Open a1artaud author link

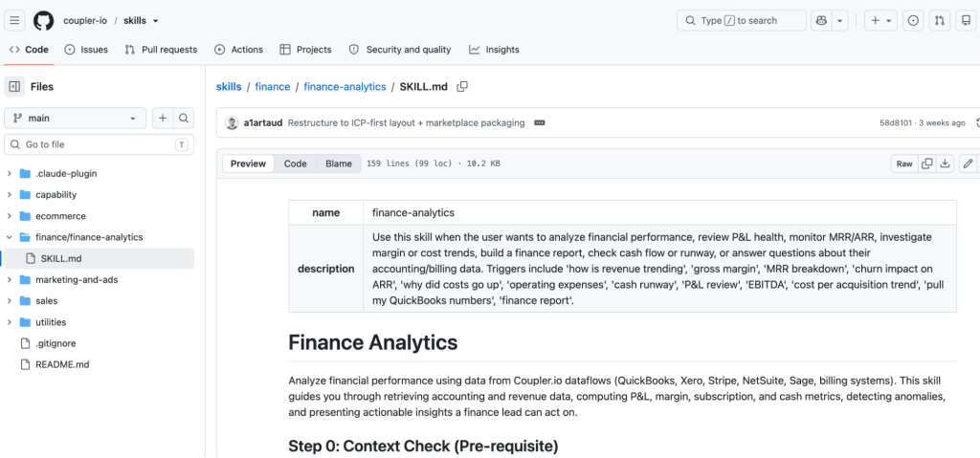(263, 123)
